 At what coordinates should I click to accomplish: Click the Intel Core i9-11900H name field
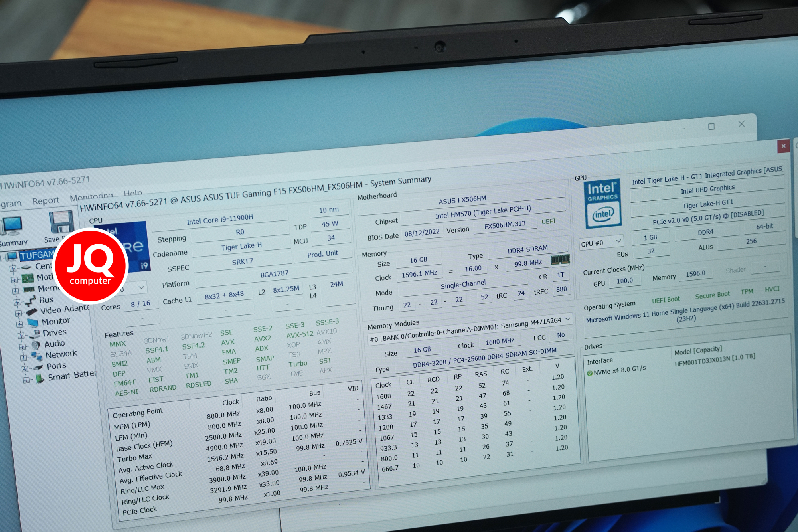[x=220, y=219]
